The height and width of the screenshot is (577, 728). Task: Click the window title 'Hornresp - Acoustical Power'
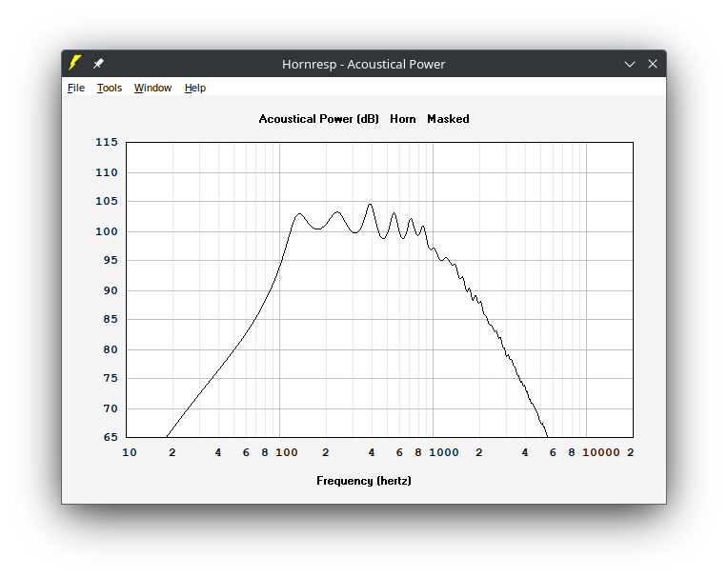(364, 64)
